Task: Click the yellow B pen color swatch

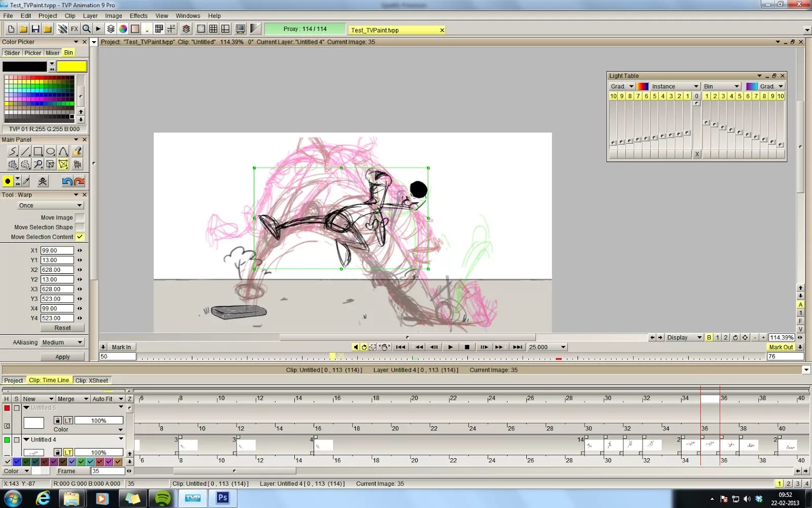Action: [72, 67]
